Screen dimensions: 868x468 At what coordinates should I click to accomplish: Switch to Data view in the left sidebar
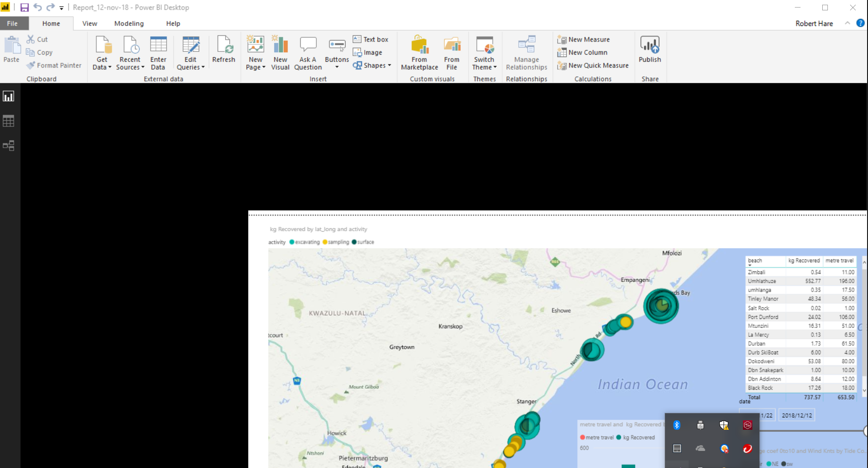click(x=8, y=121)
